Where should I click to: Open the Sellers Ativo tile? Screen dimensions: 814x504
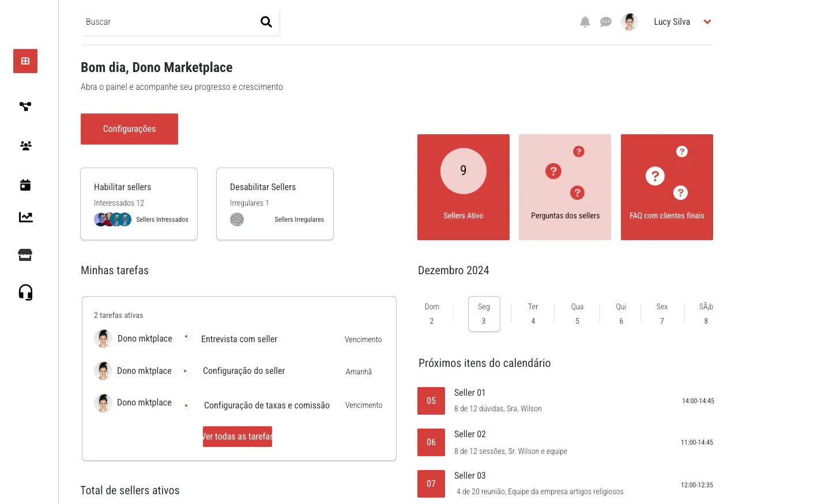pyautogui.click(x=463, y=187)
